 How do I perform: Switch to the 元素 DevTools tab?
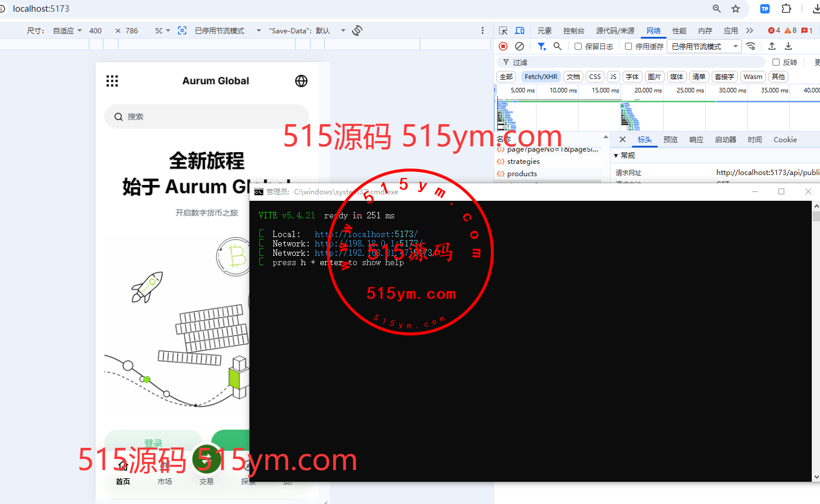pos(545,30)
